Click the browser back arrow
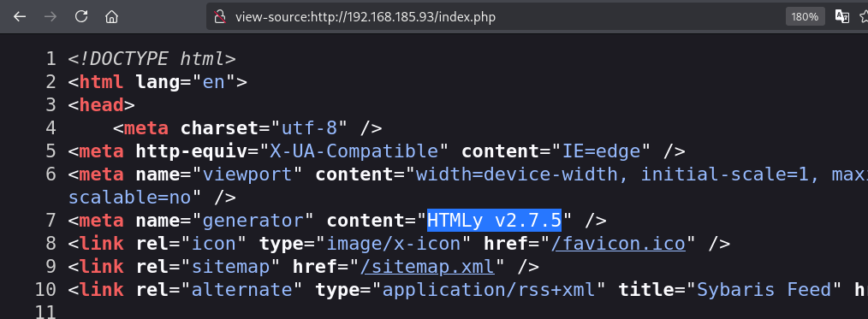Viewport: 868px width, 319px height. 20,16
